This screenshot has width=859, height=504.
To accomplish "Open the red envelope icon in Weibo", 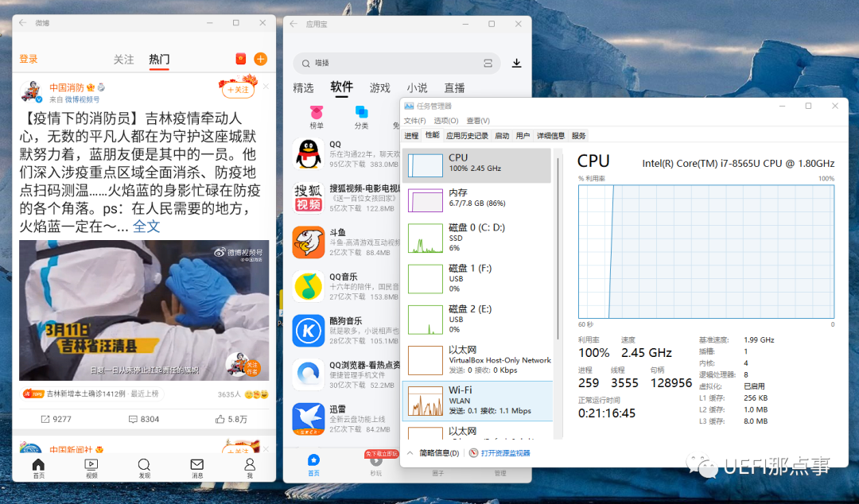I will 241,60.
